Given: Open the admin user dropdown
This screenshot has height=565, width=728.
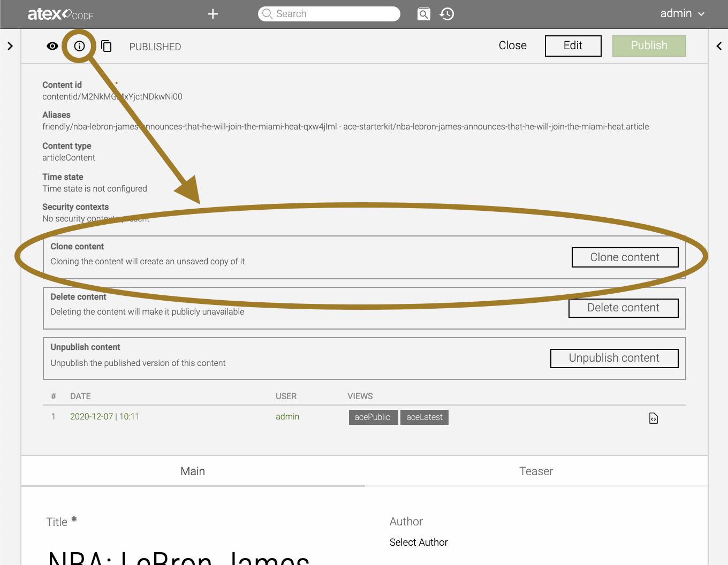Looking at the screenshot, I should click(682, 13).
